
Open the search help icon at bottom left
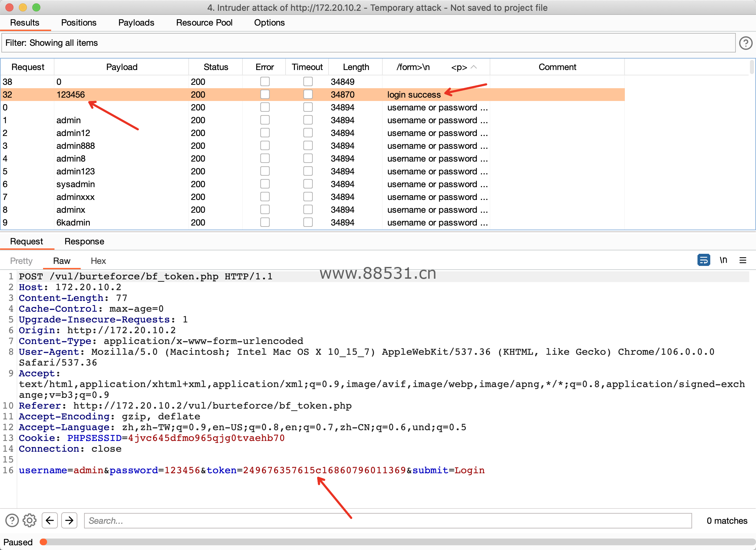(12, 520)
